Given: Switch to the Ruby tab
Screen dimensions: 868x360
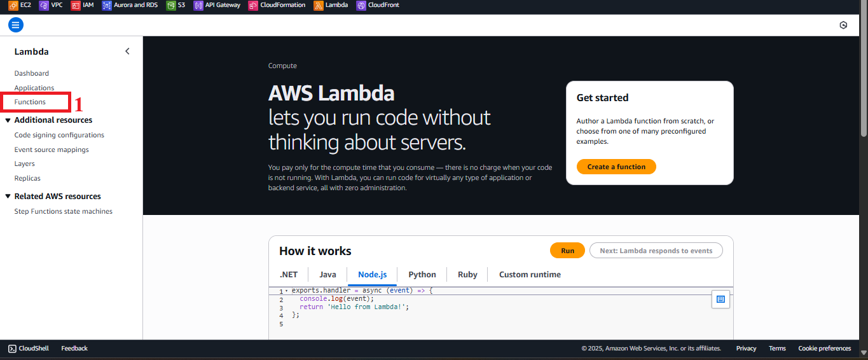Looking at the screenshot, I should 467,275.
